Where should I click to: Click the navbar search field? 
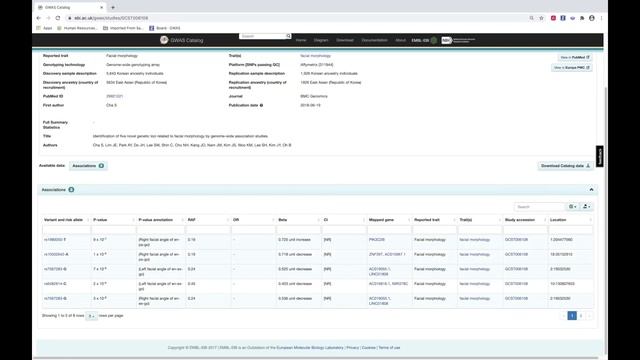point(262,36)
